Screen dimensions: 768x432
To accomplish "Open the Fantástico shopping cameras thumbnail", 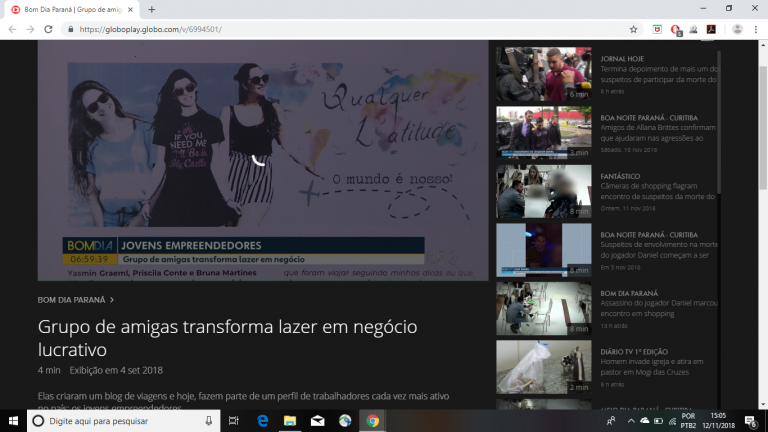I will coord(544,191).
